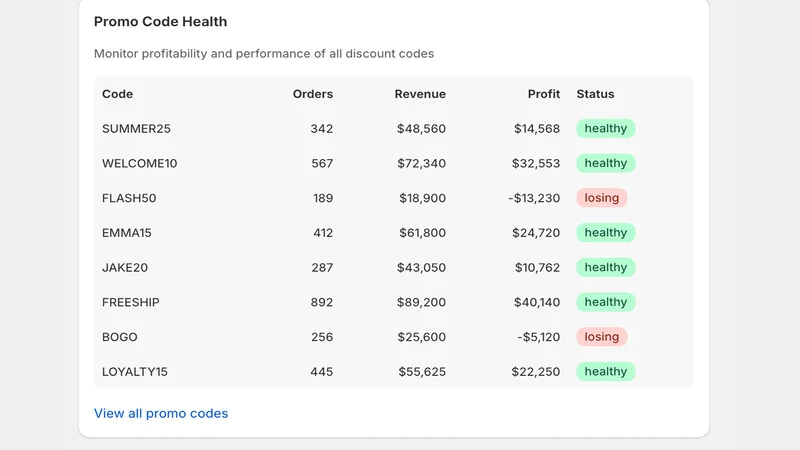The width and height of the screenshot is (800, 450).
Task: Click the Profit column header
Action: (x=544, y=94)
